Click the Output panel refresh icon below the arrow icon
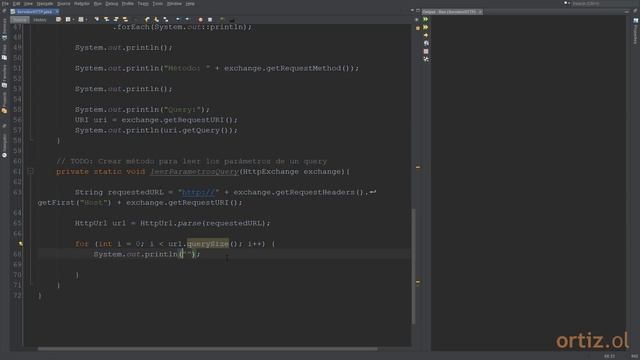Viewport: 640px width, 360px height. pyautogui.click(x=426, y=43)
